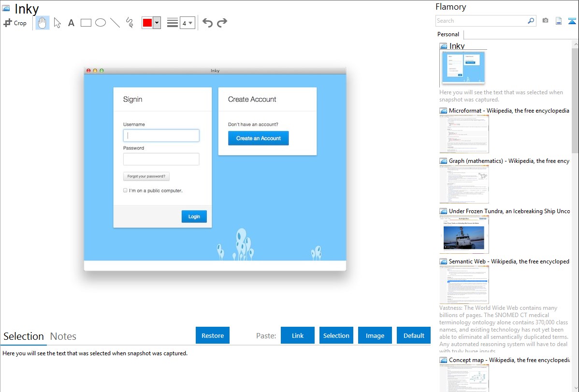The image size is (579, 392).
Task: Click the Flamory search field
Action: click(481, 21)
